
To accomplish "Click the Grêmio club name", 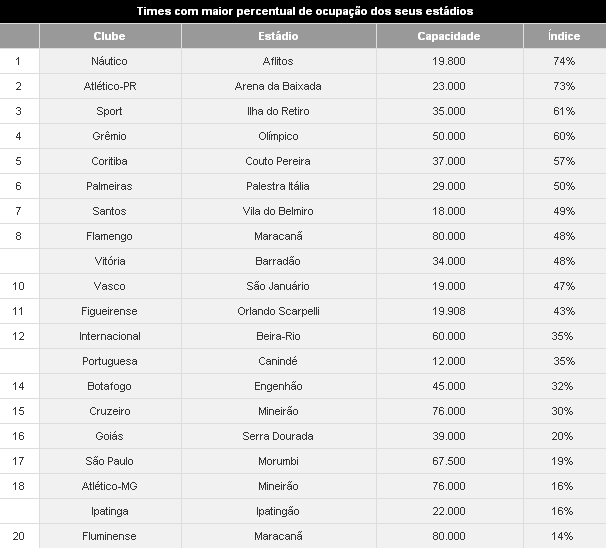I will point(109,136).
